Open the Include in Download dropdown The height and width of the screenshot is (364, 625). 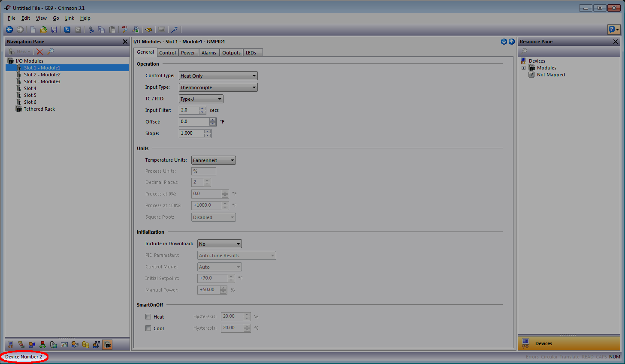(x=219, y=244)
